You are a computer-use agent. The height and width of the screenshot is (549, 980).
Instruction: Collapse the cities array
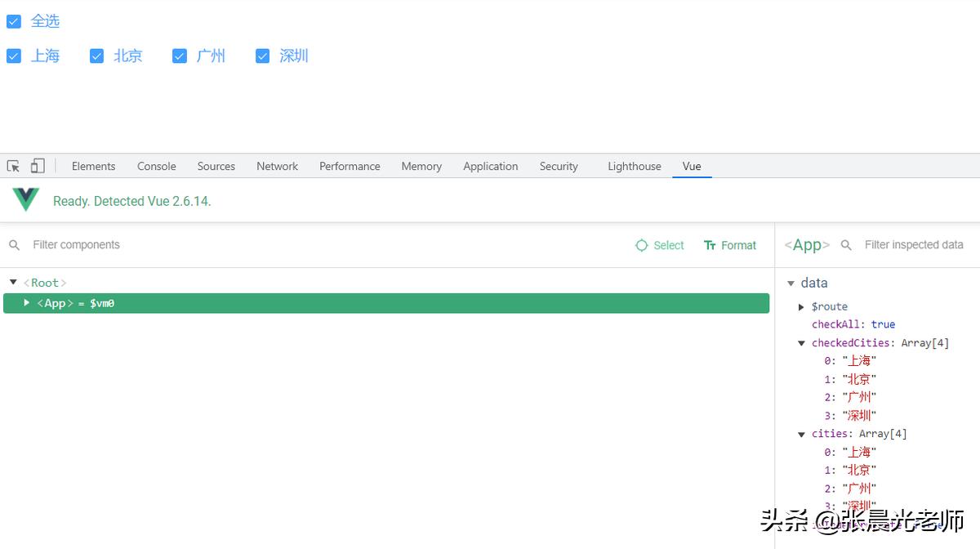pyautogui.click(x=801, y=435)
